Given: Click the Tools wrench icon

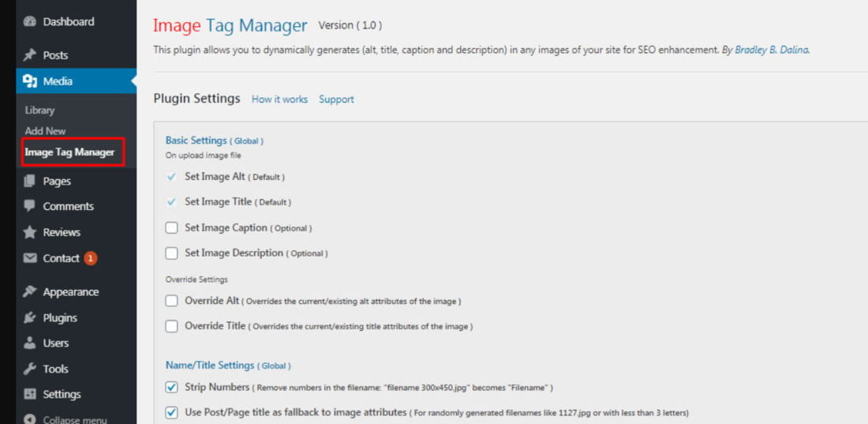Looking at the screenshot, I should (x=30, y=369).
